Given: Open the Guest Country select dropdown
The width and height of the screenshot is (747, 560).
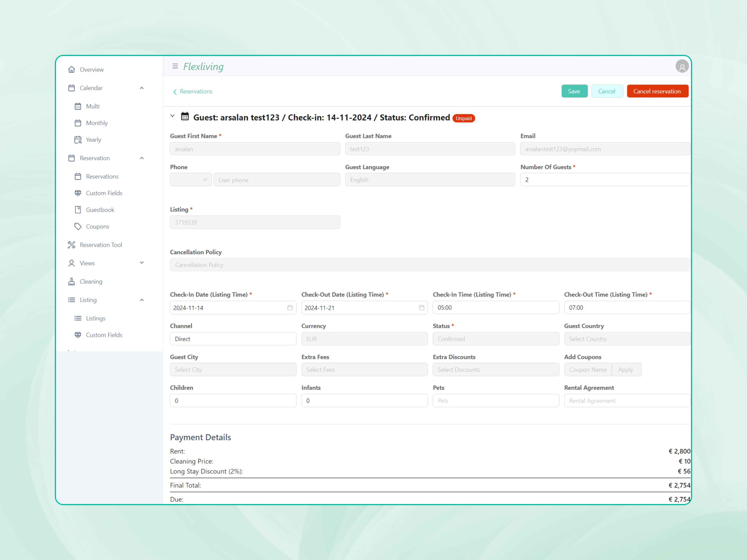Looking at the screenshot, I should coord(627,339).
